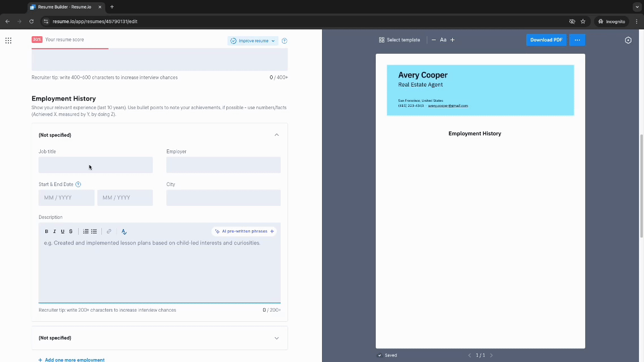The image size is (644, 362).
Task: Toggle underline formatting
Action: pyautogui.click(x=62, y=231)
